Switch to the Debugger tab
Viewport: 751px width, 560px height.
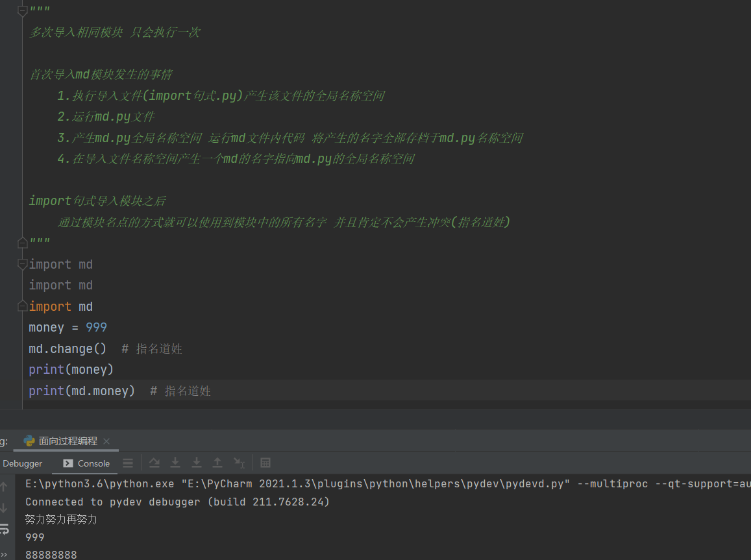point(23,463)
